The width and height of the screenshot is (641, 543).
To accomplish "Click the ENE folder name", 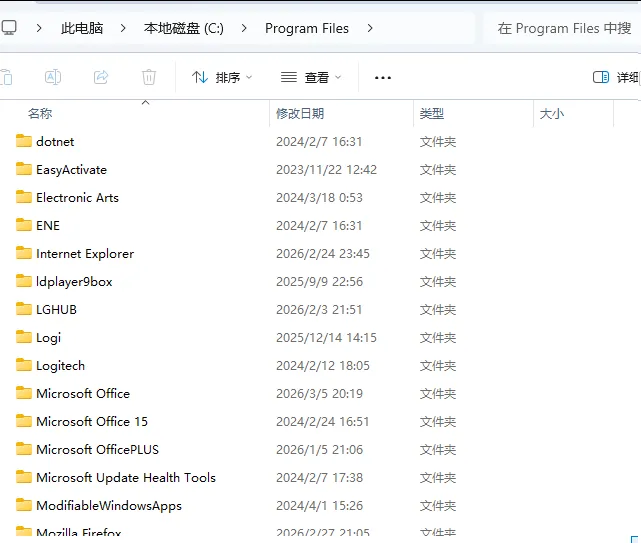I will click(x=48, y=226).
